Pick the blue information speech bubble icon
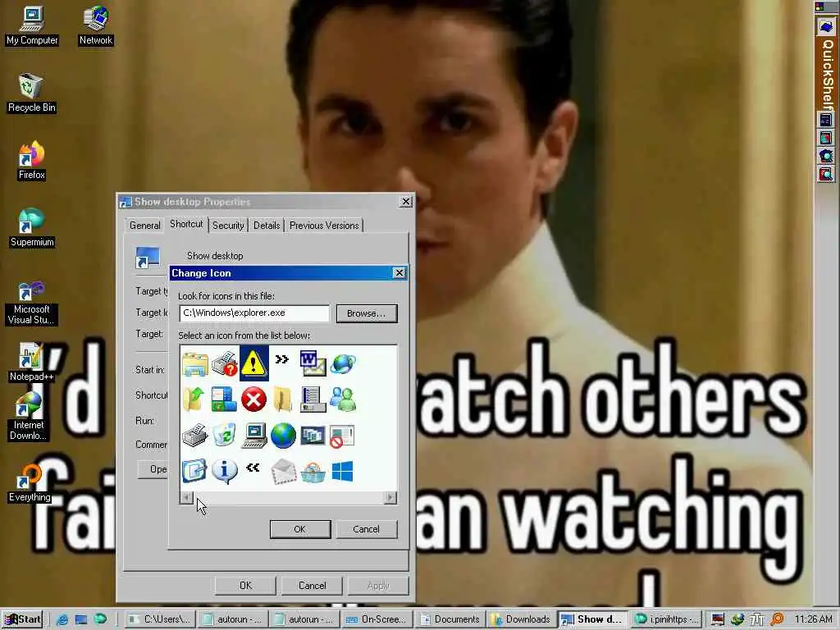The image size is (840, 630). point(225,472)
